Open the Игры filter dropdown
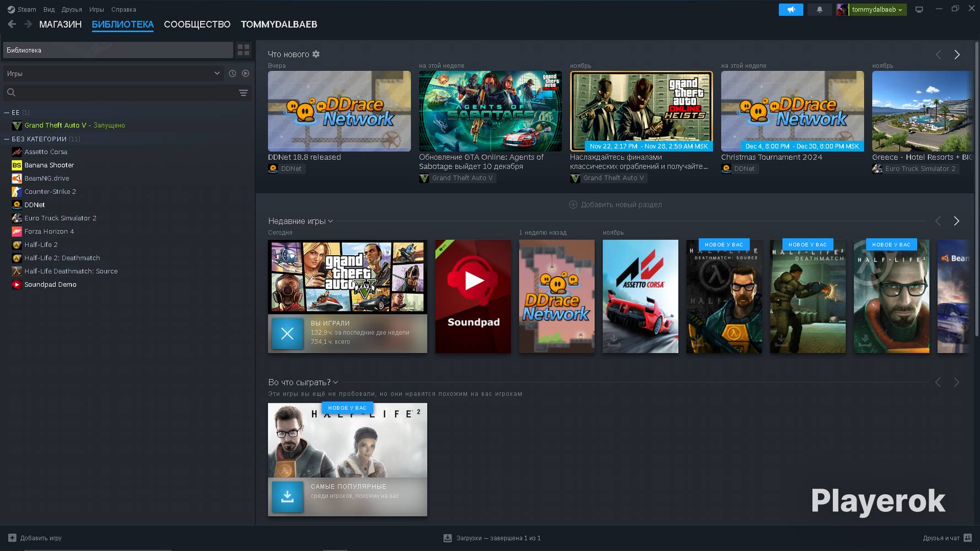This screenshot has height=551, width=980. 113,73
